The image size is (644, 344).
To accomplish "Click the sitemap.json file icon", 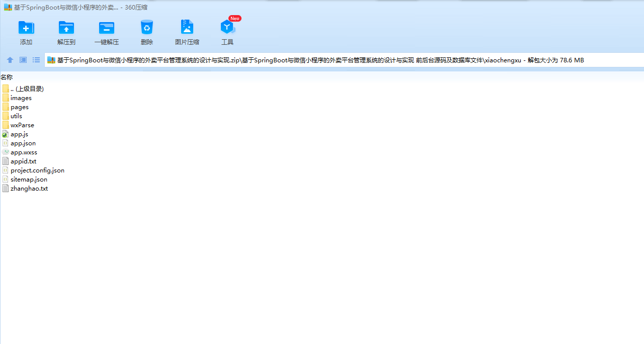I will pyautogui.click(x=6, y=180).
